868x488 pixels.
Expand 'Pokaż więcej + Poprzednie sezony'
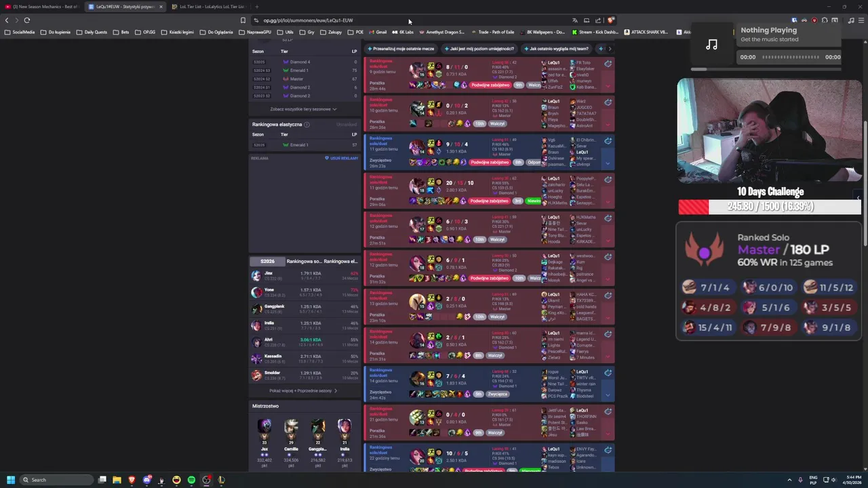tap(303, 391)
